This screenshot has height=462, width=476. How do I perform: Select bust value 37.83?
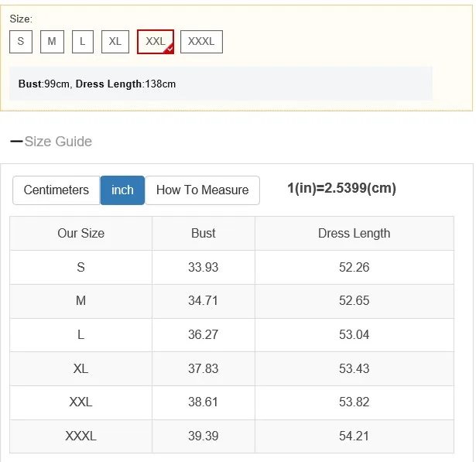click(203, 369)
